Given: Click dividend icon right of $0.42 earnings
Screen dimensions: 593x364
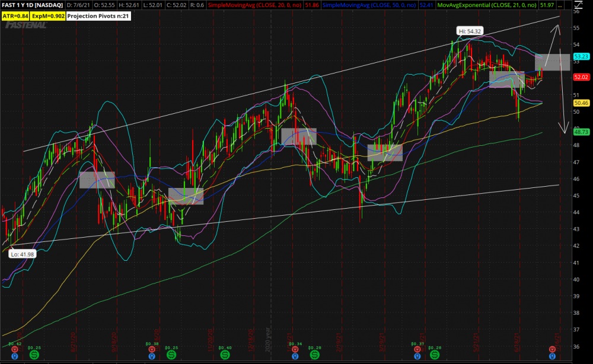Looking at the screenshot, I should pos(34,354).
